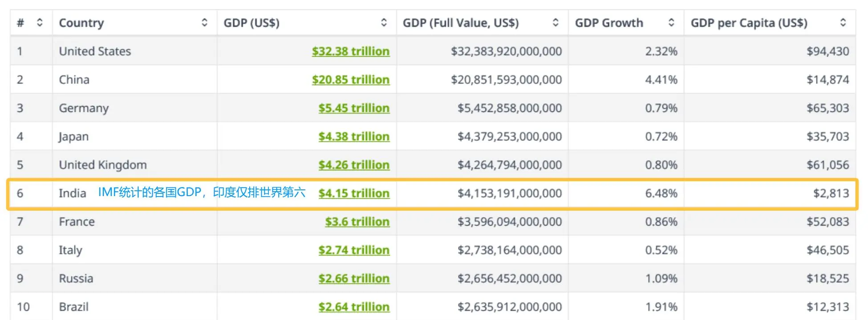Select Russia's per capita value $18,525
Screen dimensions: 868x320
[x=827, y=279]
